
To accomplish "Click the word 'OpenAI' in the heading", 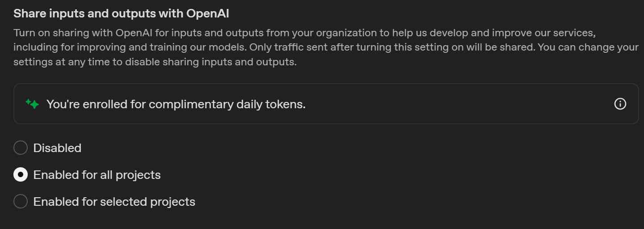I will pyautogui.click(x=208, y=13).
